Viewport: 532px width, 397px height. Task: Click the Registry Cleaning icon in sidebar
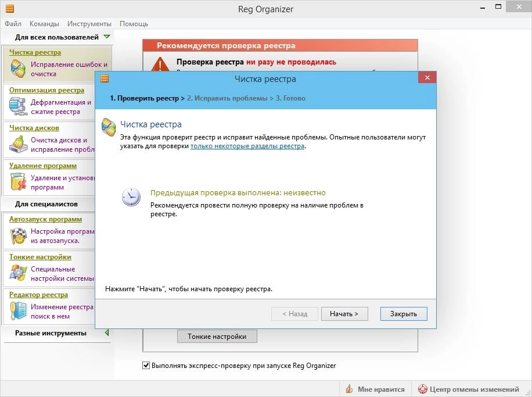(x=18, y=68)
